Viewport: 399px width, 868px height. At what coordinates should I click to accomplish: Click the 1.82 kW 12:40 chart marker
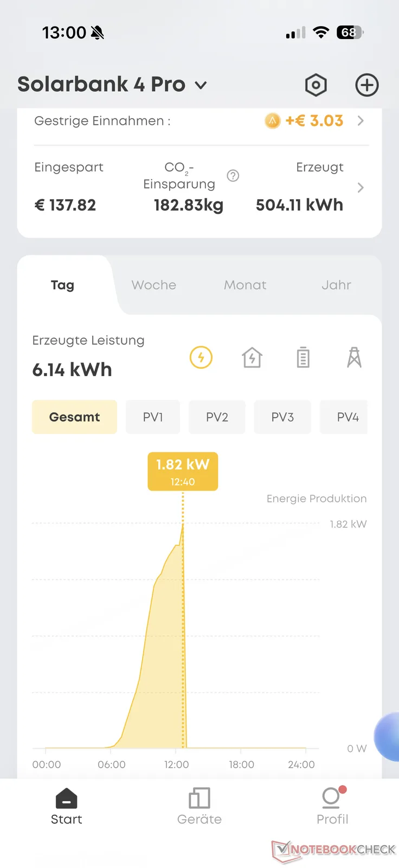183,471
